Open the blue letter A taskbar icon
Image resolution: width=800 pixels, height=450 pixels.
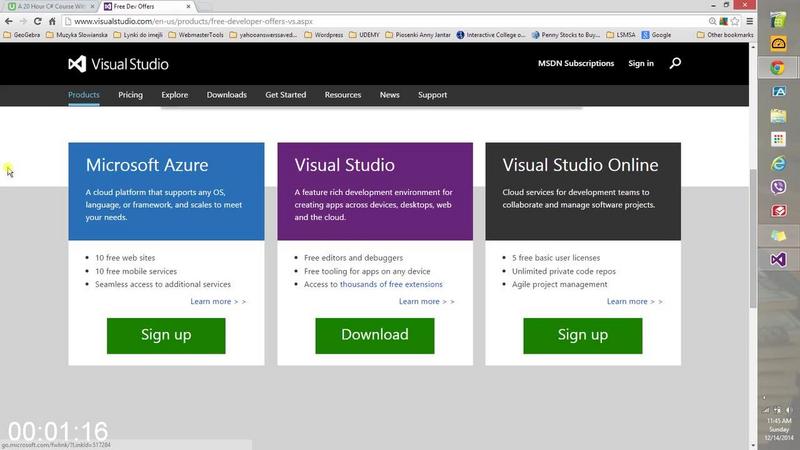[x=778, y=91]
